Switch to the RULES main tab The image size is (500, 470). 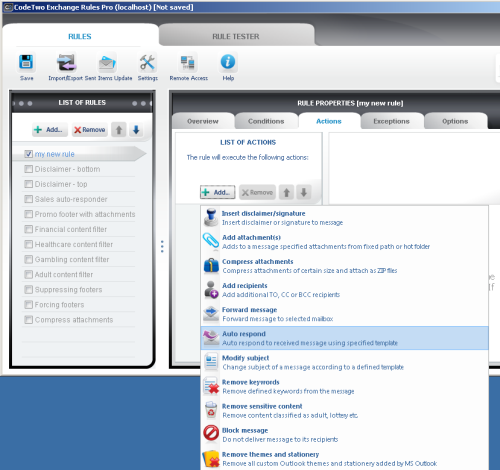click(80, 36)
